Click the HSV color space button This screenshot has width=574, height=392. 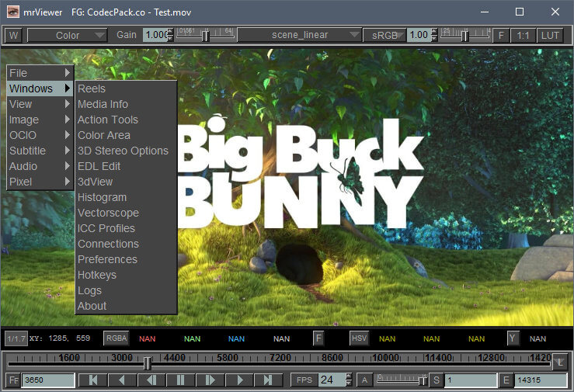359,338
